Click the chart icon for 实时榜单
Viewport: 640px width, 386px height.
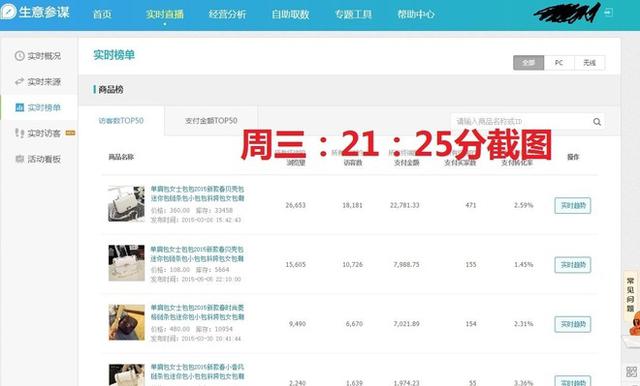coord(19,107)
